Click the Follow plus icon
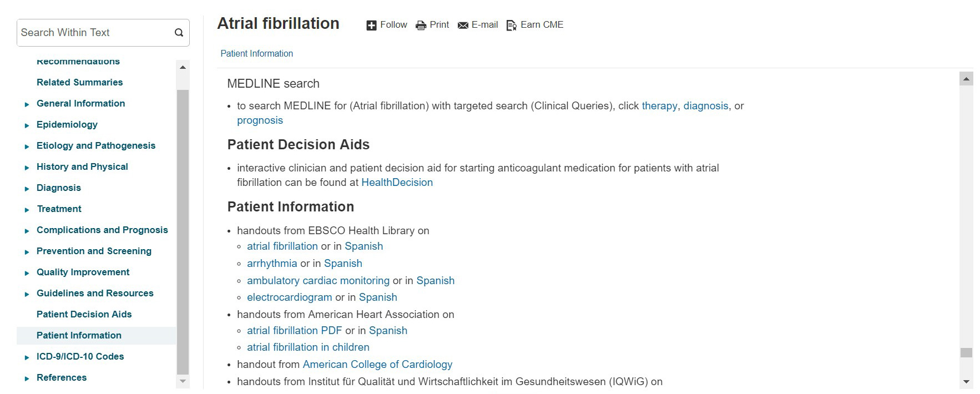Image resolution: width=980 pixels, height=394 pixels. (x=371, y=26)
